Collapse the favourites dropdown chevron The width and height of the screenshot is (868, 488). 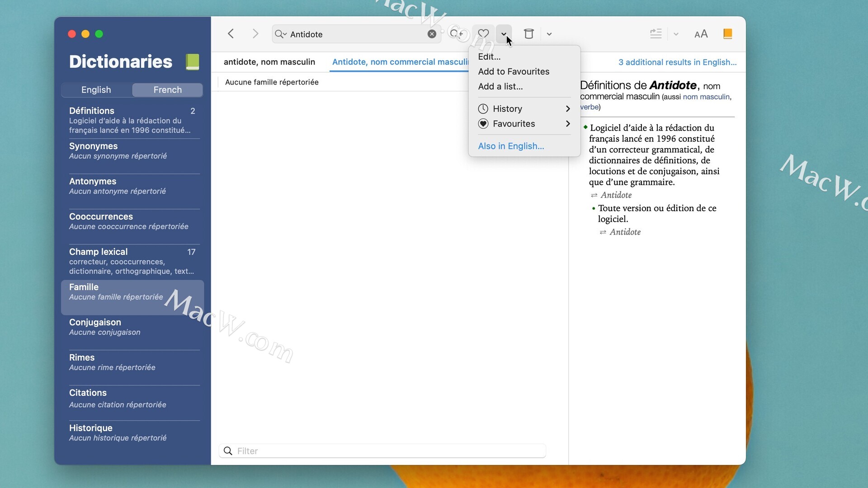point(504,34)
